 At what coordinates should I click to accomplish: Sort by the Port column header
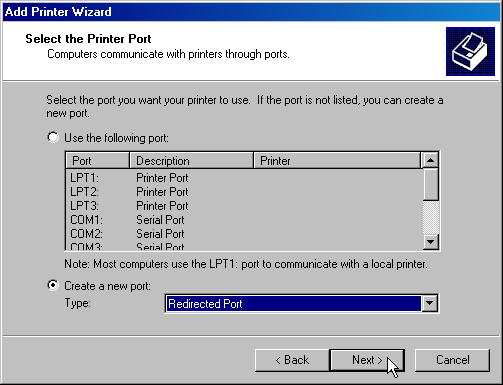click(x=97, y=161)
